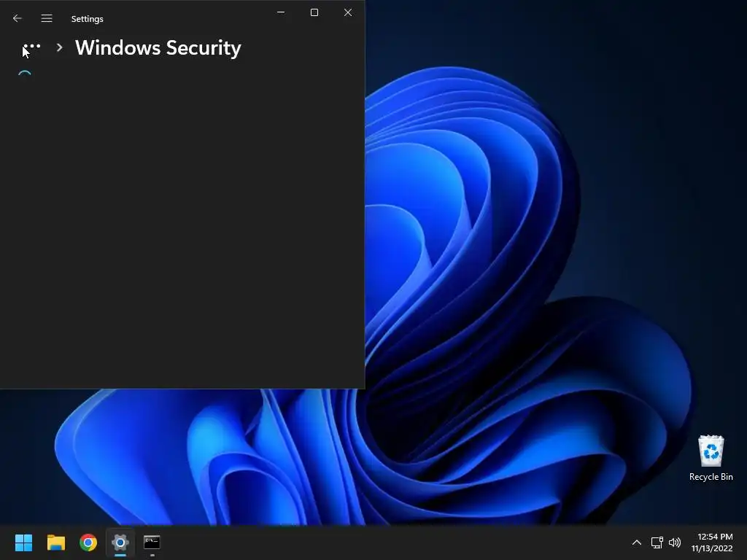Show hidden system tray icons
The image size is (747, 560).
(636, 542)
